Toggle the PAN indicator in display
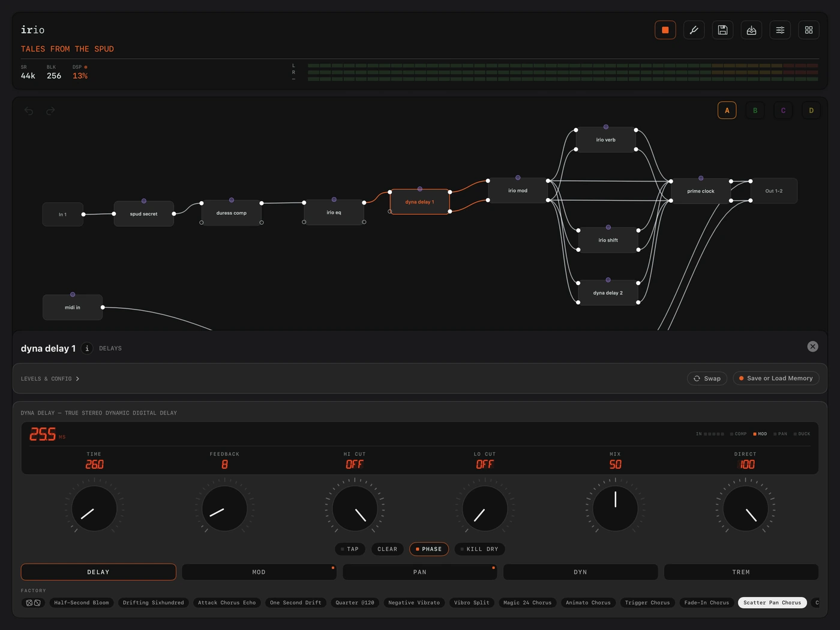This screenshot has width=840, height=630. (781, 434)
